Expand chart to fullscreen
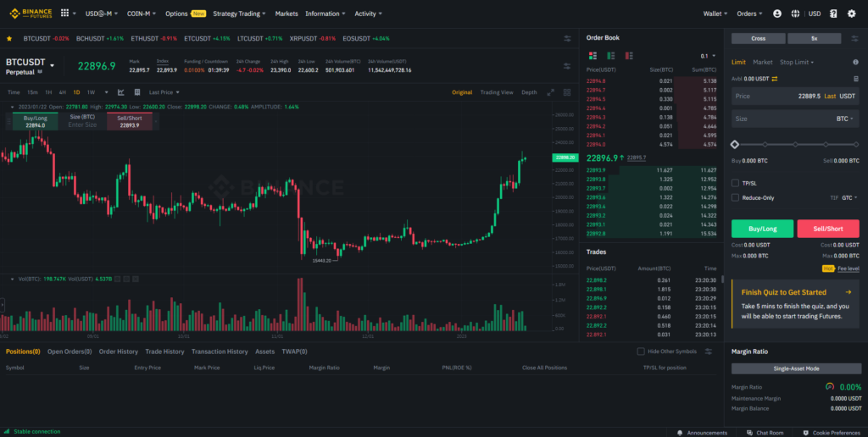 tap(550, 92)
